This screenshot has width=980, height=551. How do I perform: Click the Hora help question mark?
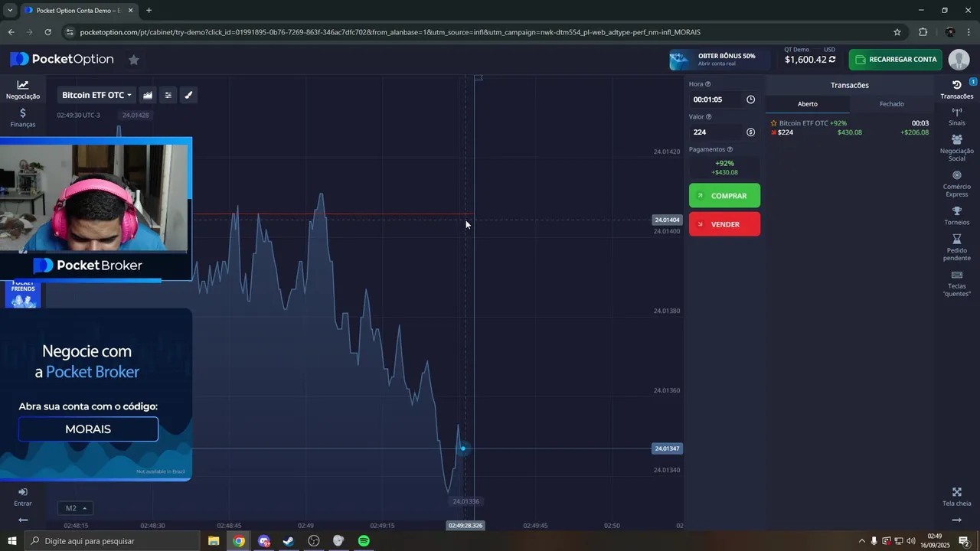click(707, 84)
